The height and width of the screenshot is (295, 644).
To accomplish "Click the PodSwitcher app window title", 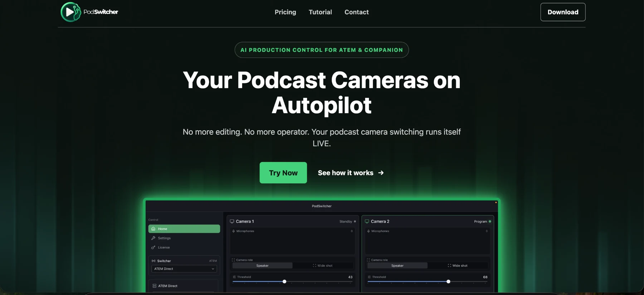I will [322, 206].
